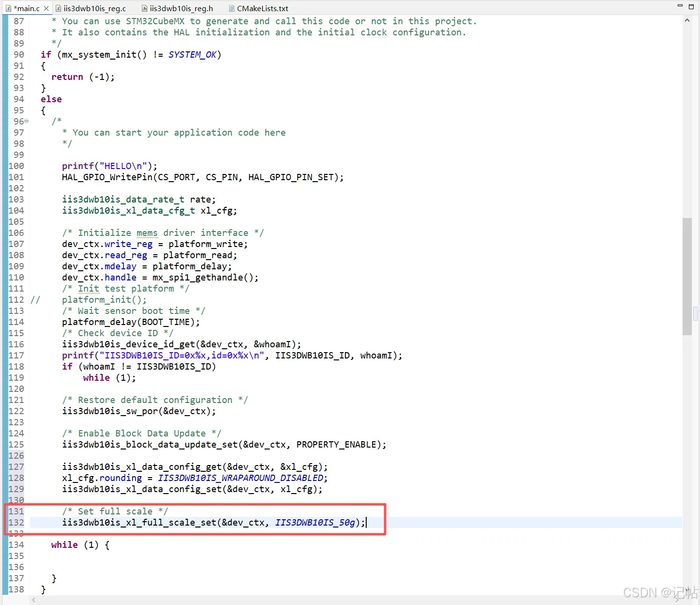Click the iis3dwb10is_xl_data_config_get call

[x=195, y=467]
